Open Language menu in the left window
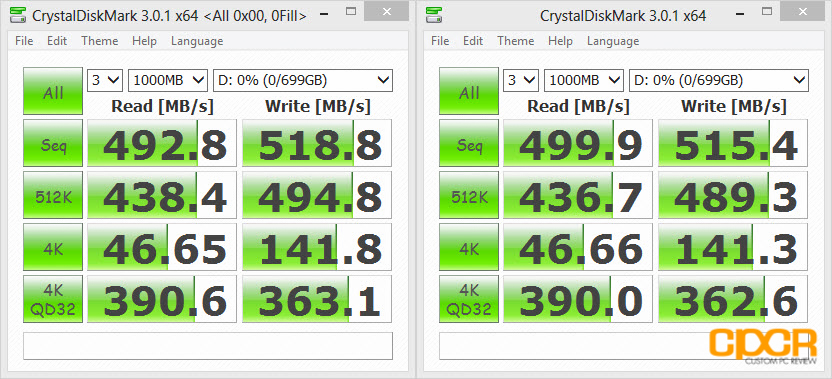832x379 pixels. click(197, 41)
